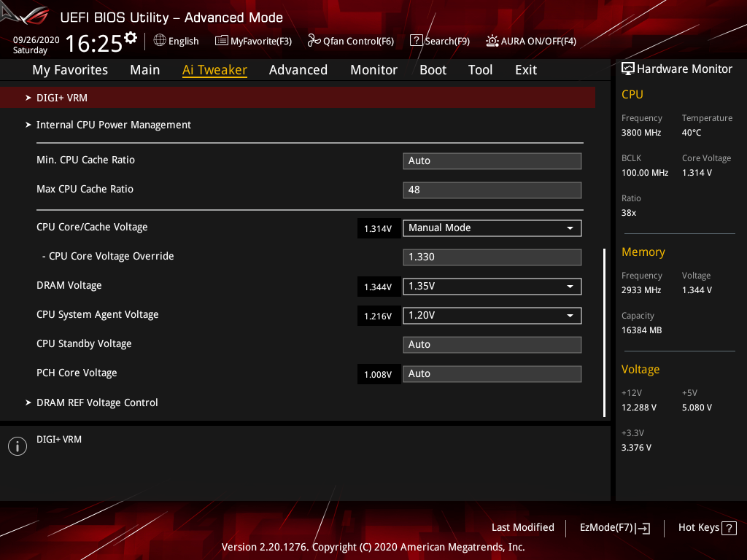This screenshot has height=560, width=747.
Task: Open CPU System Agent Voltage 1.20V dropdown
Action: 492,315
